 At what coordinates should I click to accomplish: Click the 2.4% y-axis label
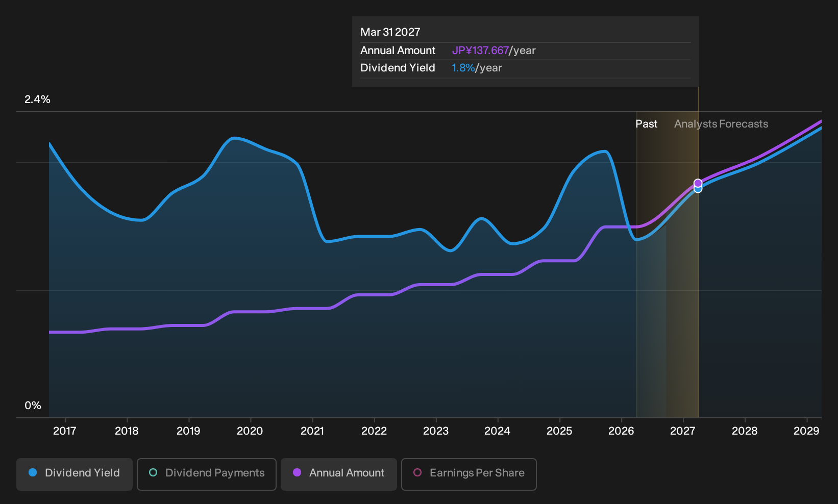tap(37, 99)
